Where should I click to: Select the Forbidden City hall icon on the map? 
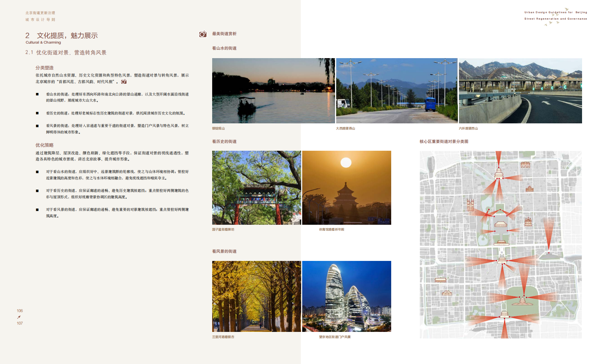click(x=501, y=224)
